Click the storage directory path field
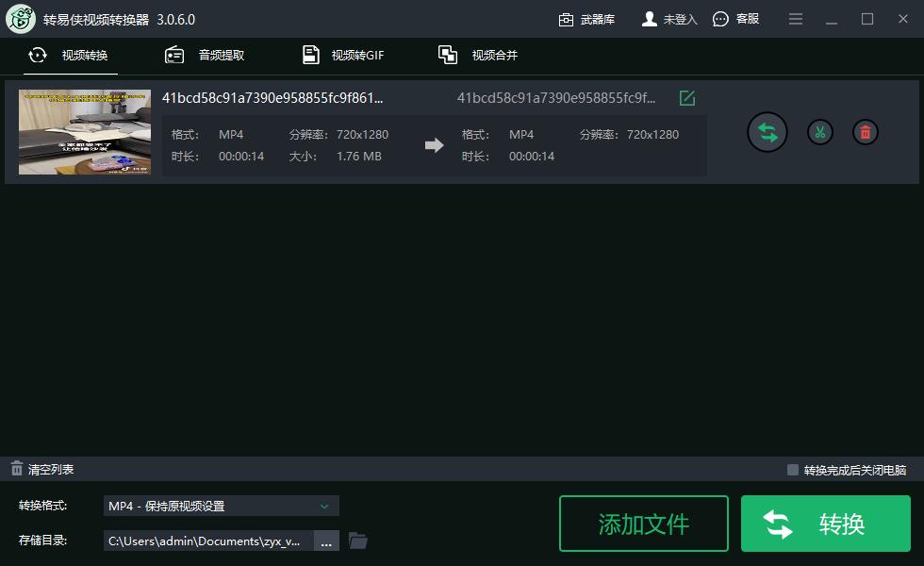924x566 pixels. (207, 540)
